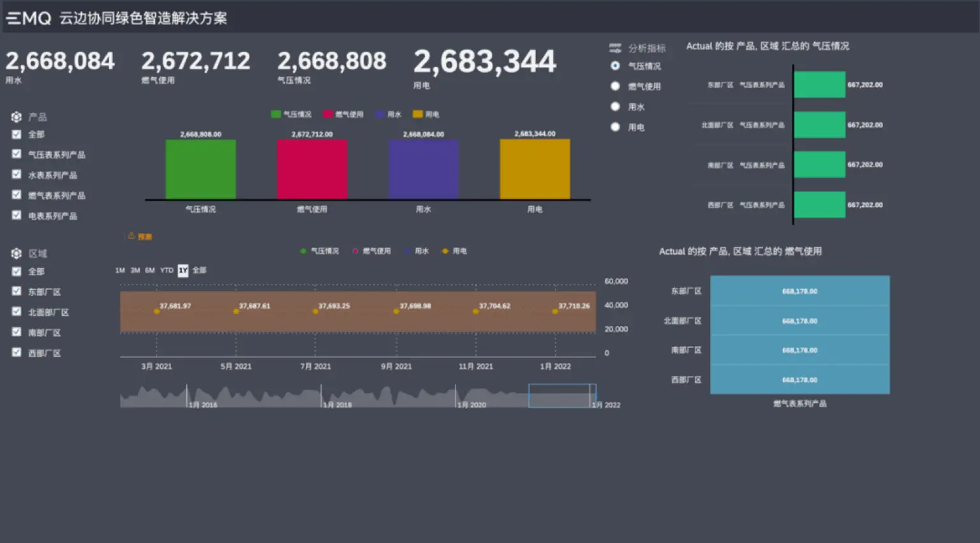This screenshot has height=543, width=980.
Task: Switch time range to 1M
Action: 120,271
